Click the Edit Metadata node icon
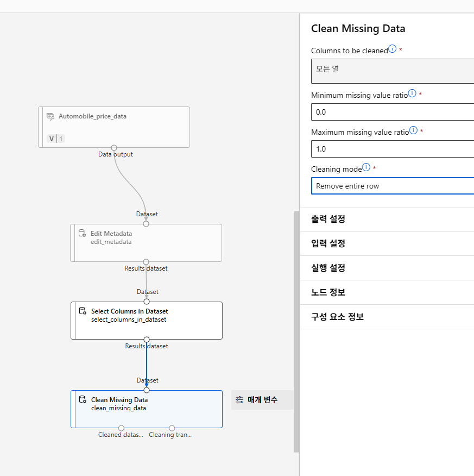 83,234
